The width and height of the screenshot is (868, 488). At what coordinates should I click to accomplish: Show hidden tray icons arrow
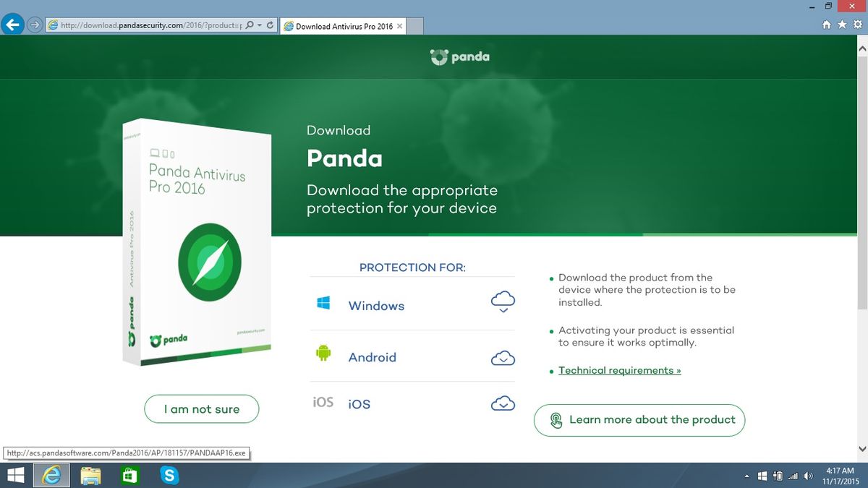coord(747,476)
